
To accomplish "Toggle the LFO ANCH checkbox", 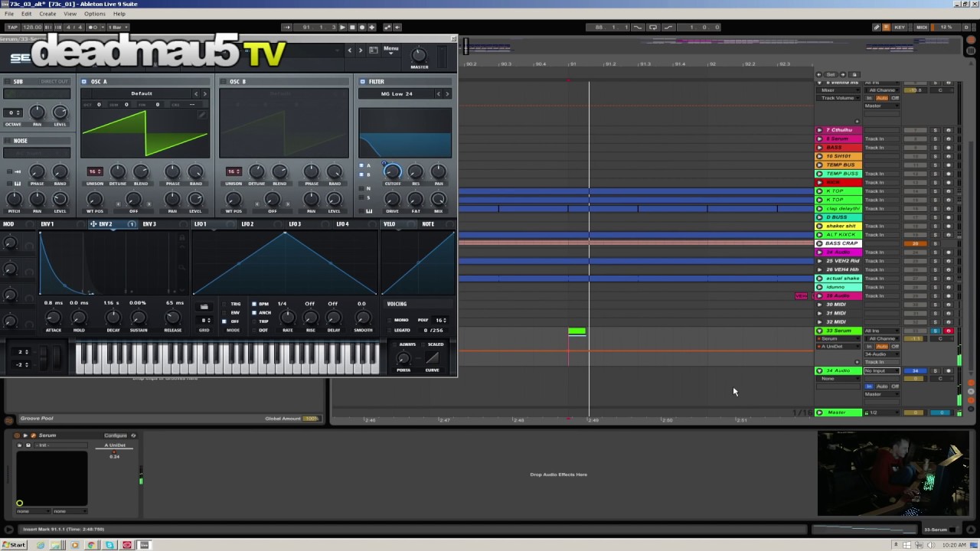I will tap(254, 312).
